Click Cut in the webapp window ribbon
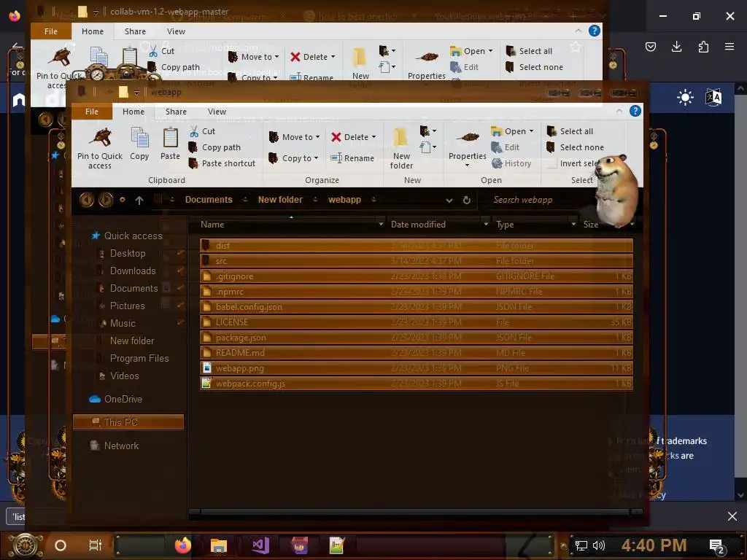This screenshot has width=747, height=560. point(203,131)
